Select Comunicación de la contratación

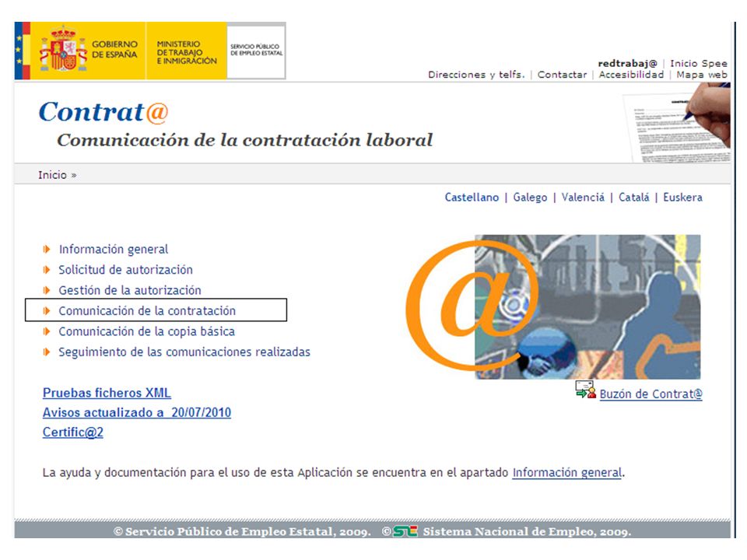[x=147, y=310]
